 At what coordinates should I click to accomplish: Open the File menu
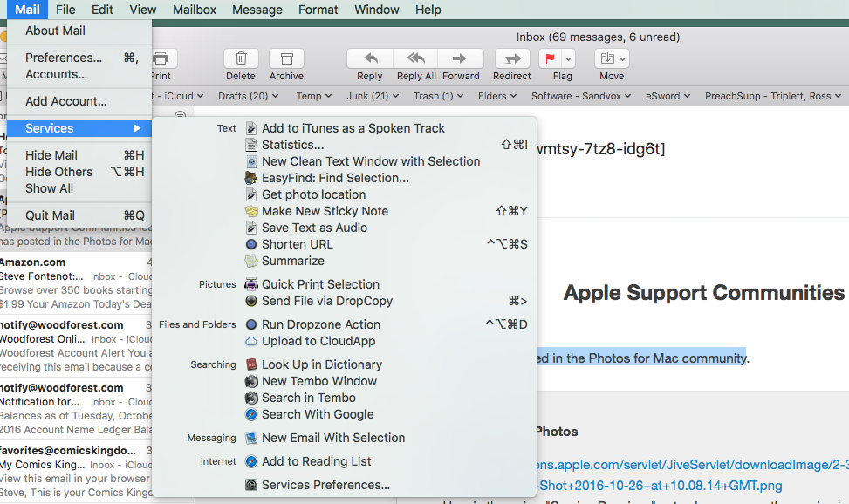(x=65, y=10)
